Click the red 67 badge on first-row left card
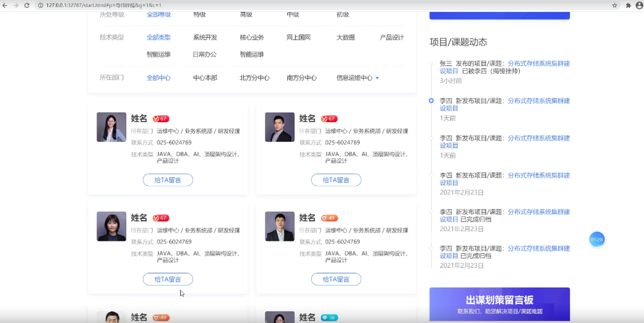Viewport: 644px width, 323px height. (161, 119)
